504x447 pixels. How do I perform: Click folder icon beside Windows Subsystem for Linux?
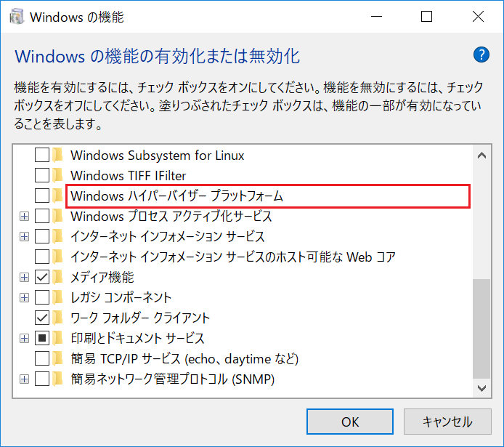58,155
